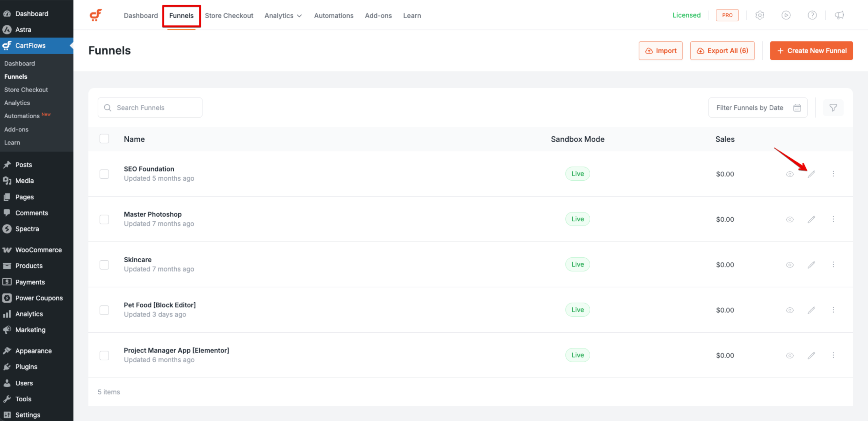Preview the Master Photoshop funnel via eye icon

click(790, 220)
